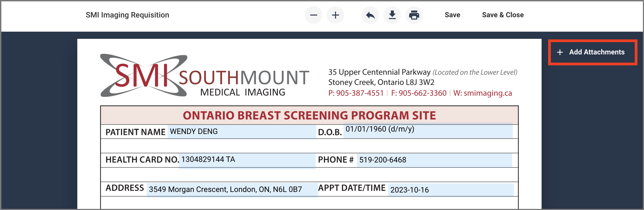Image resolution: width=644 pixels, height=210 pixels.
Task: Download the requisition form
Action: 392,15
